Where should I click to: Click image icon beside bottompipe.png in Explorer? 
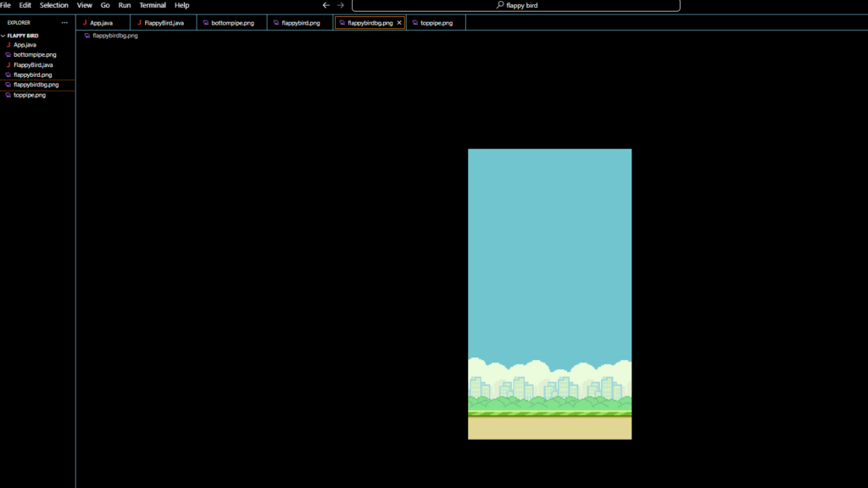(8, 54)
